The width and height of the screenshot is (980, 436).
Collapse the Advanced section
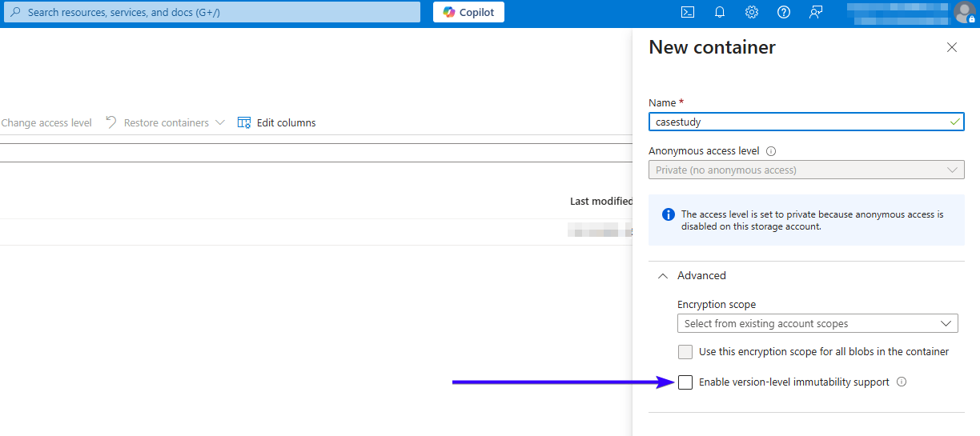[x=662, y=275]
